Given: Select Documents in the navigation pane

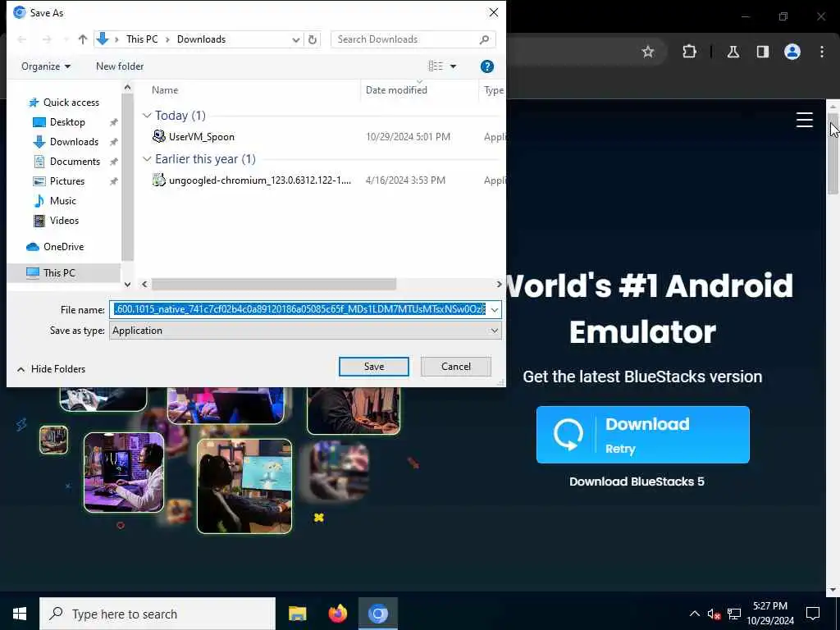Looking at the screenshot, I should click(75, 162).
